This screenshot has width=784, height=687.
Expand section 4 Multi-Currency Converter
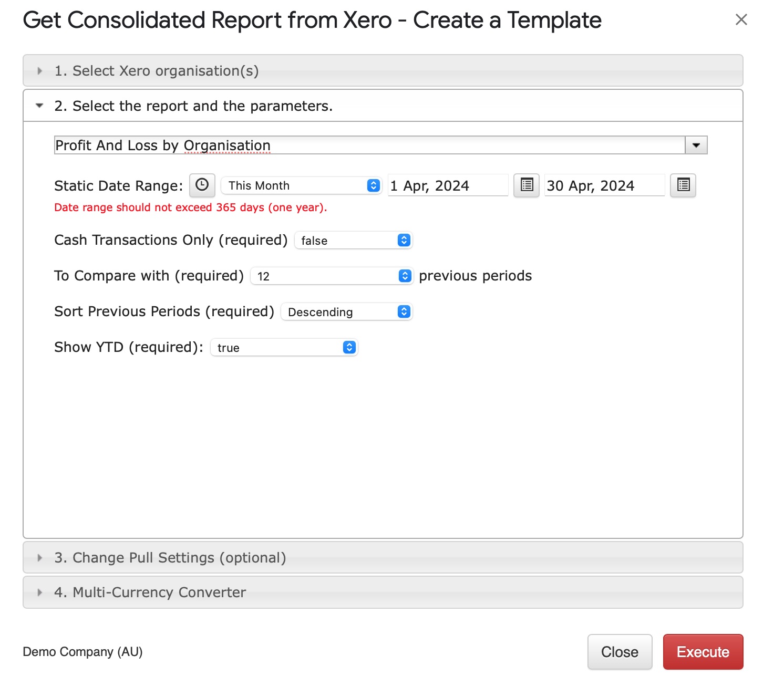coord(150,592)
